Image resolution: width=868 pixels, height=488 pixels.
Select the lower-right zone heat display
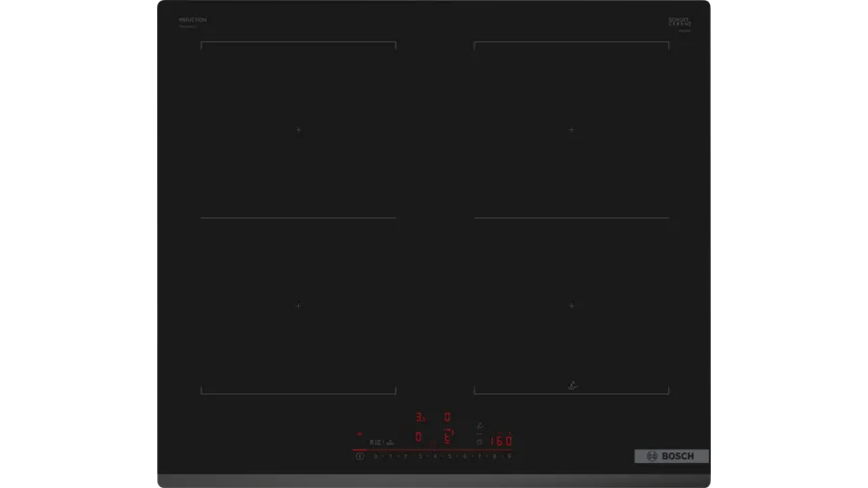[x=448, y=437]
